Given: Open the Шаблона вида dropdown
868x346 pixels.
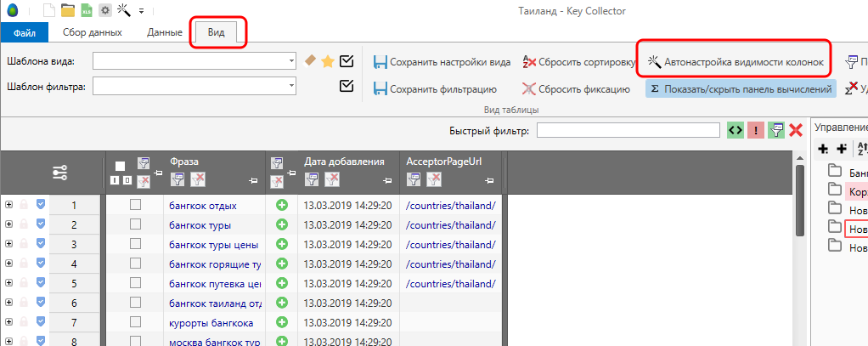Looking at the screenshot, I should [291, 61].
